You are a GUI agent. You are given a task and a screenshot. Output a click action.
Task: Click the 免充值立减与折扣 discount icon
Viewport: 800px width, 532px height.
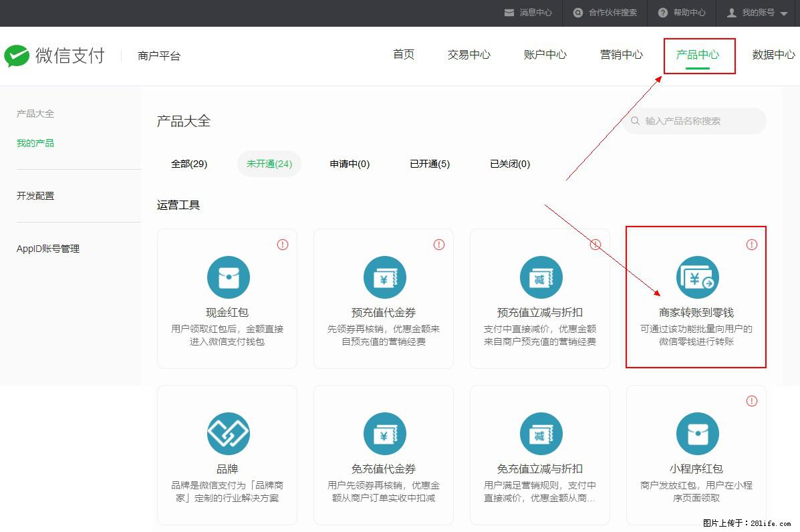(x=541, y=433)
